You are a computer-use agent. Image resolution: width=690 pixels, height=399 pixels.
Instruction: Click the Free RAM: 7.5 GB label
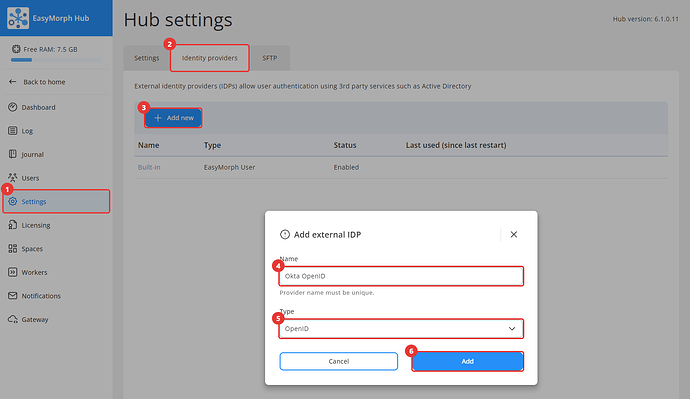tap(50, 49)
